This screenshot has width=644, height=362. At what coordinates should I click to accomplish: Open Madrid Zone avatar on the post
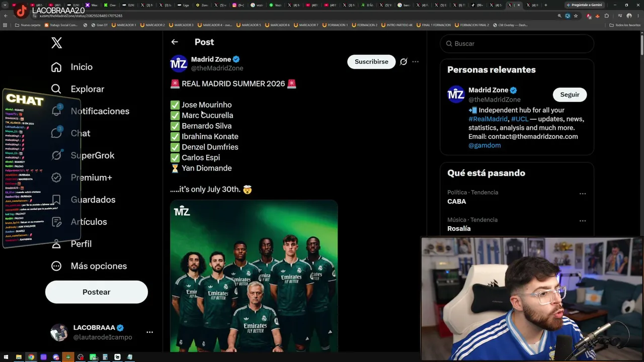pos(179,64)
